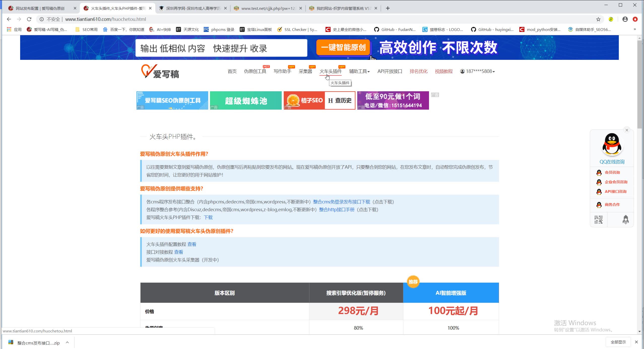Open the 写作助手 navigation item
Image resolution: width=644 pixels, height=349 pixels.
tap(282, 71)
